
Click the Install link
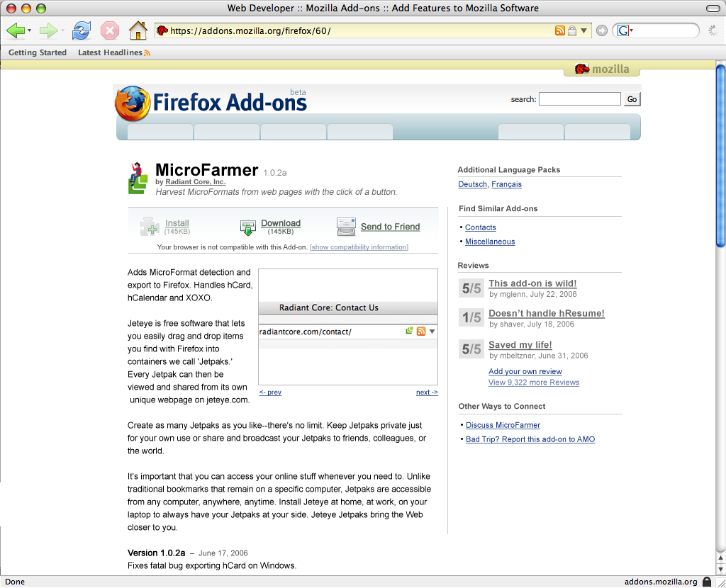[x=177, y=223]
